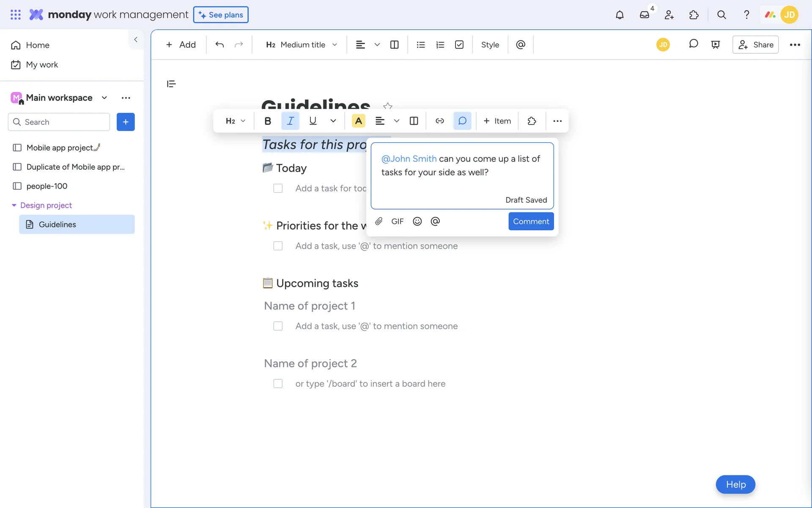Click the attach file paperclip icon

pyautogui.click(x=379, y=221)
